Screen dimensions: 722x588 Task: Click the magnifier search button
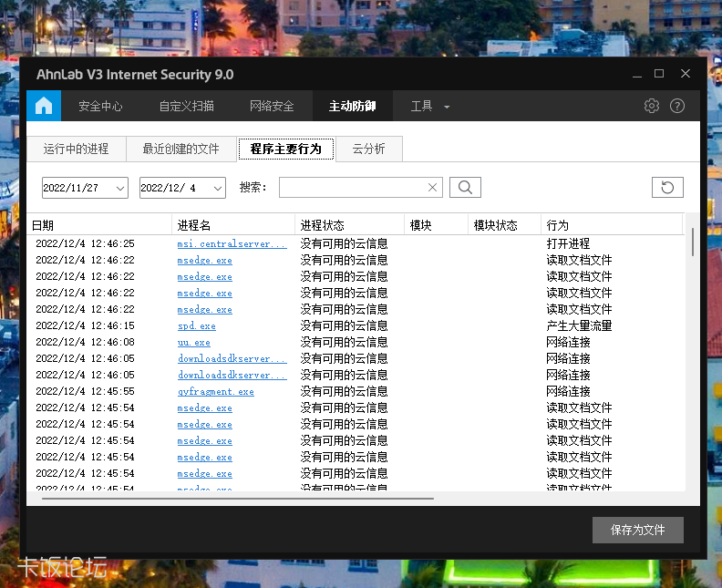pos(465,188)
